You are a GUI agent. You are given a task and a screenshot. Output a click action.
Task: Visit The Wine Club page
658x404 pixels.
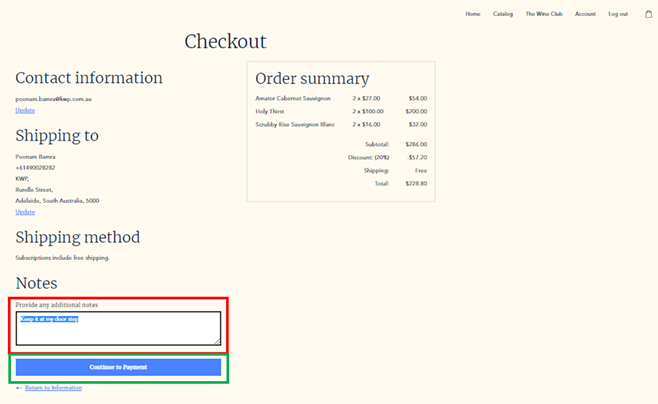pyautogui.click(x=544, y=14)
